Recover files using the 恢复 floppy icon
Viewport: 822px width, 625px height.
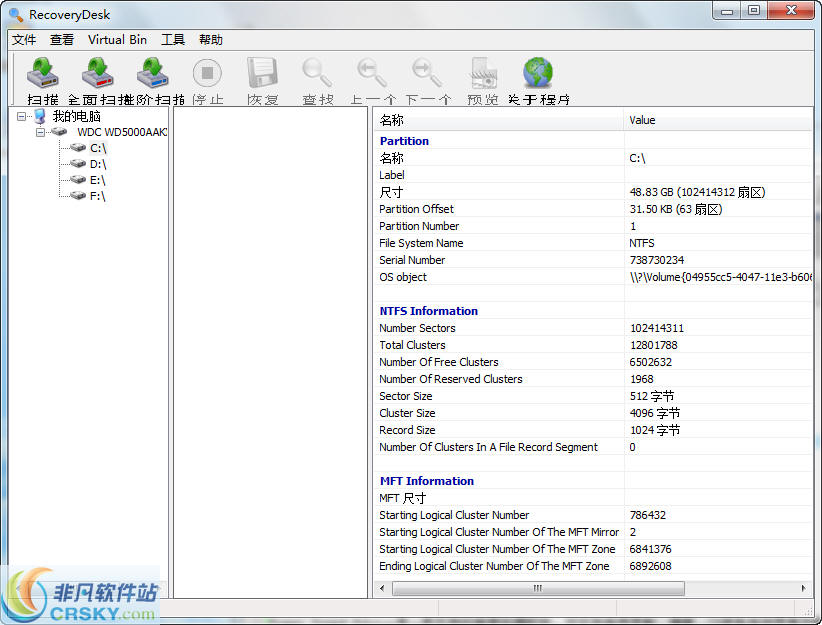click(x=262, y=72)
